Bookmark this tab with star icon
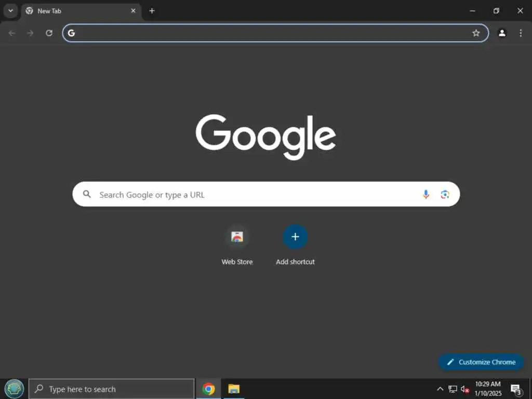 [476, 33]
